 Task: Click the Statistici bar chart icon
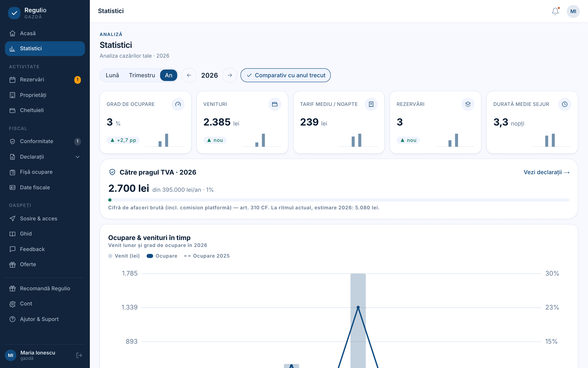[x=12, y=49]
